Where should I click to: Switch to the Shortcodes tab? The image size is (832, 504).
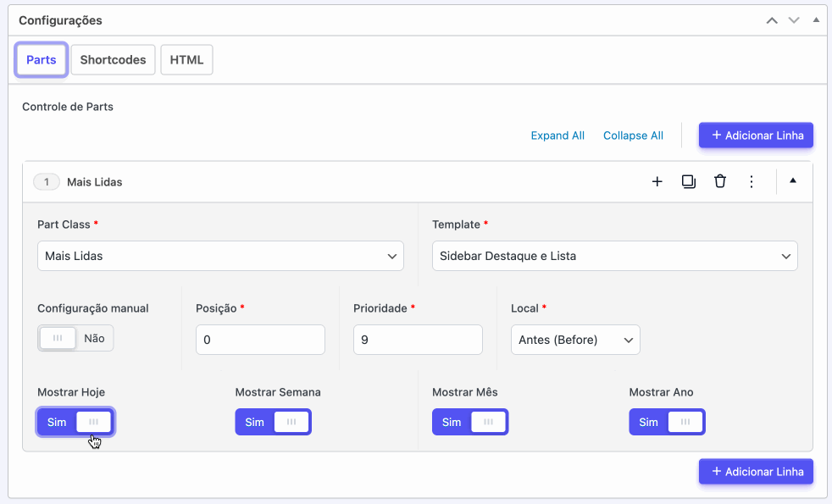113,60
